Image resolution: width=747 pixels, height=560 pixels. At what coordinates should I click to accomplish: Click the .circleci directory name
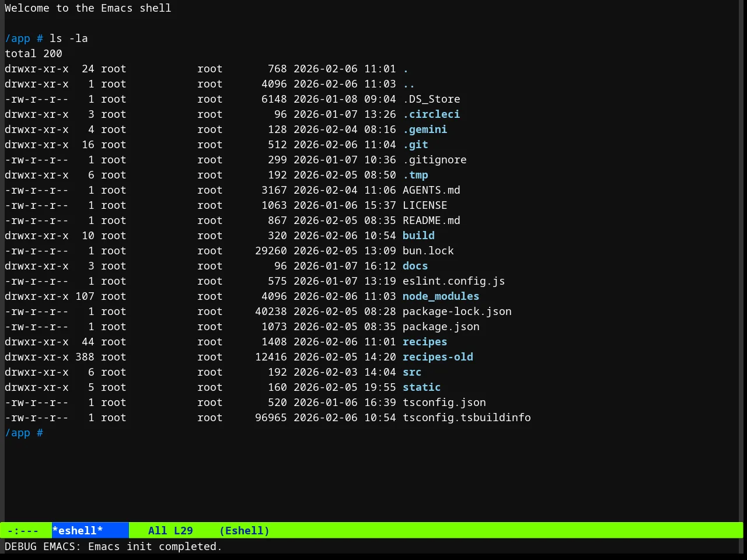(x=431, y=114)
